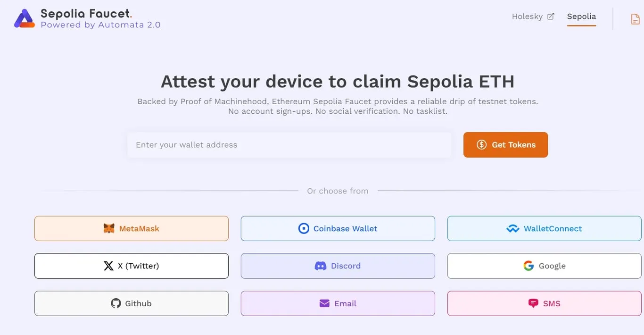Select the Coinbase Wallet circle icon

[303, 228]
